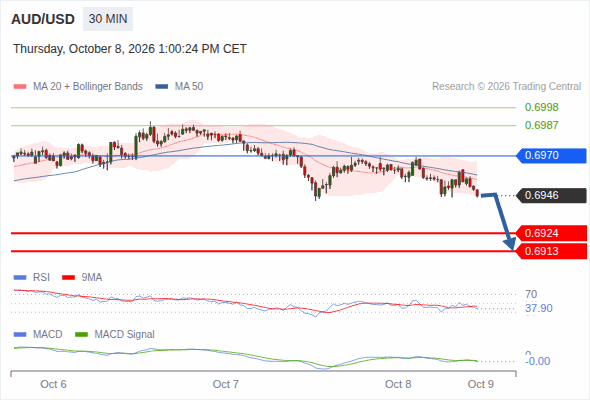
Task: Click the RSI legend label
Action: click(41, 278)
